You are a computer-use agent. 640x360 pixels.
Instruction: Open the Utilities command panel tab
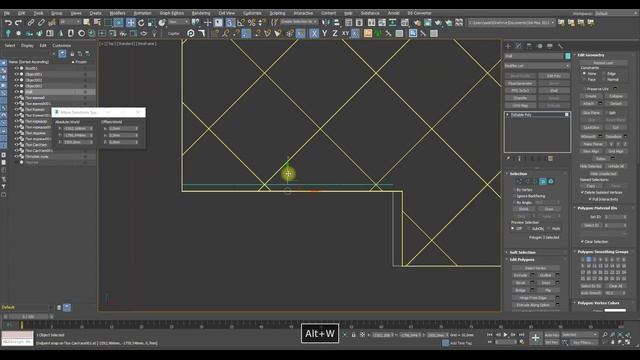point(560,46)
